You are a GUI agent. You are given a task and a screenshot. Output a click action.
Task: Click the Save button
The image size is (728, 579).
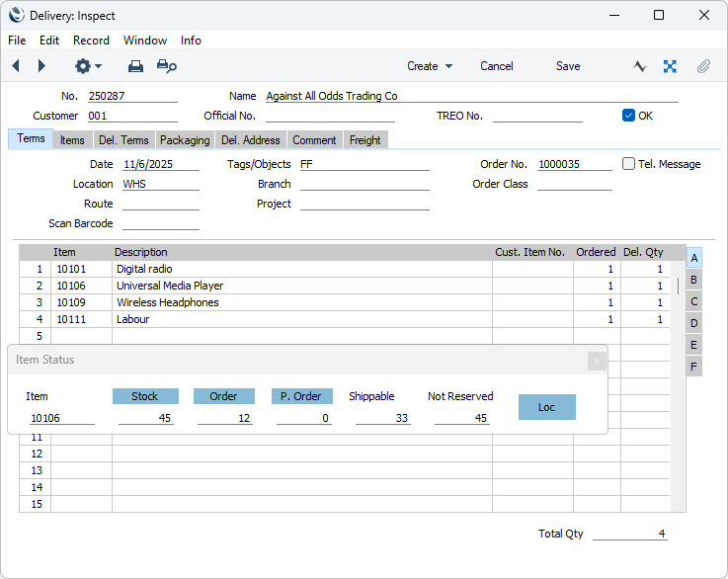(x=568, y=66)
